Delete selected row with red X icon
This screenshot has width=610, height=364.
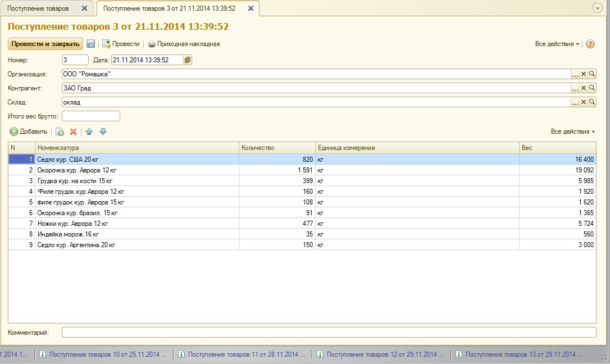tap(73, 131)
